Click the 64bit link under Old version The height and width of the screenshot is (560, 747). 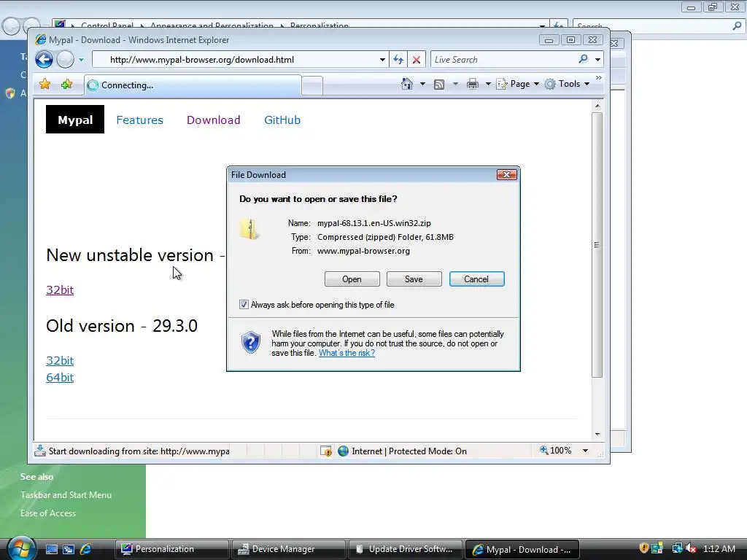60,377
